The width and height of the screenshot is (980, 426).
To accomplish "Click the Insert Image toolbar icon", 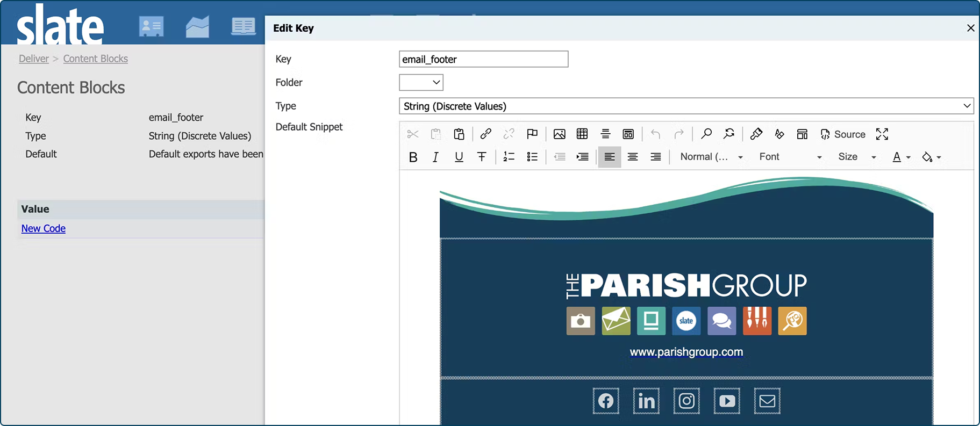I will click(x=559, y=134).
